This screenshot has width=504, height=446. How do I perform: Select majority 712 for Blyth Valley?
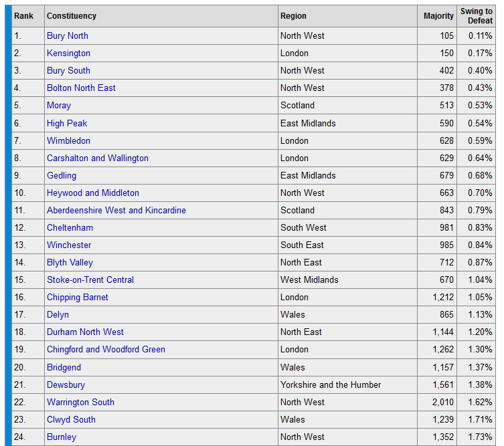446,262
